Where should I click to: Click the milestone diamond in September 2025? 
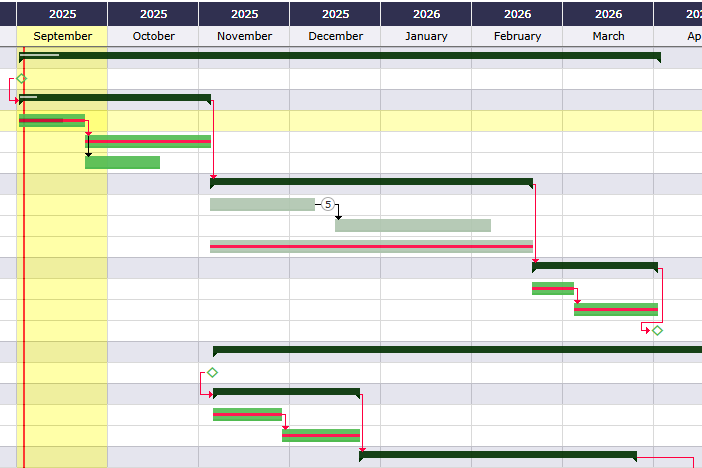click(21, 78)
